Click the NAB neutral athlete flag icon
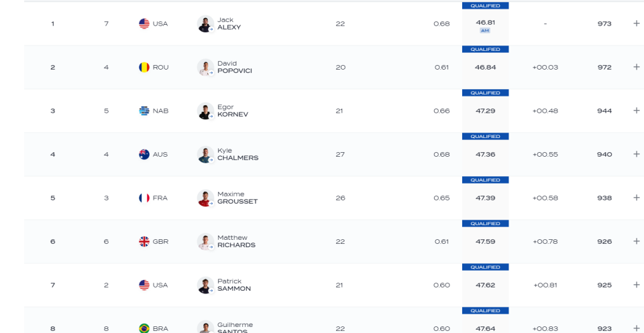The image size is (644, 333). coord(144,111)
